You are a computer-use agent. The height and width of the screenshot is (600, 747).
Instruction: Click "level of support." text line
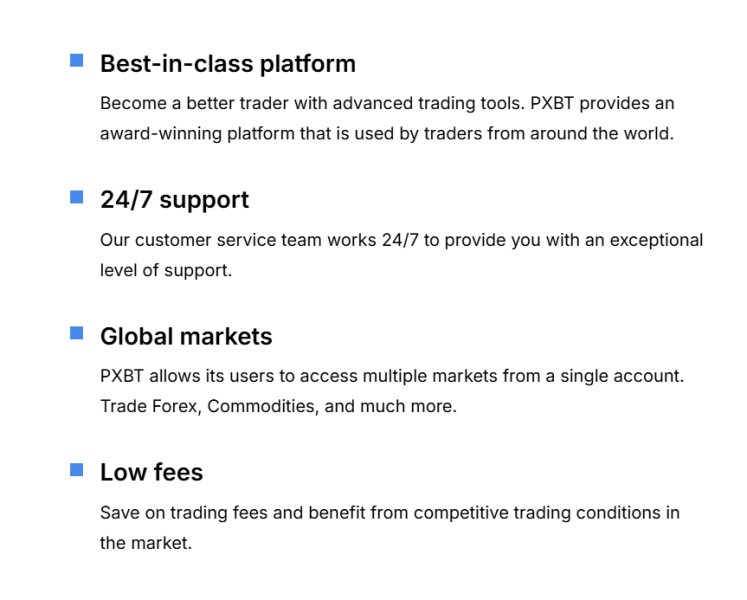tap(165, 270)
